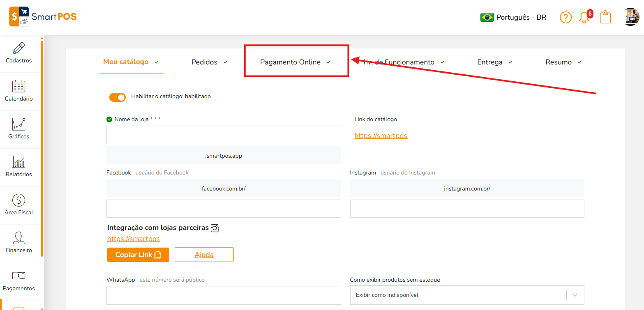The height and width of the screenshot is (310, 644).
Task: Open the Financeiro person icon
Action: [x=18, y=238]
